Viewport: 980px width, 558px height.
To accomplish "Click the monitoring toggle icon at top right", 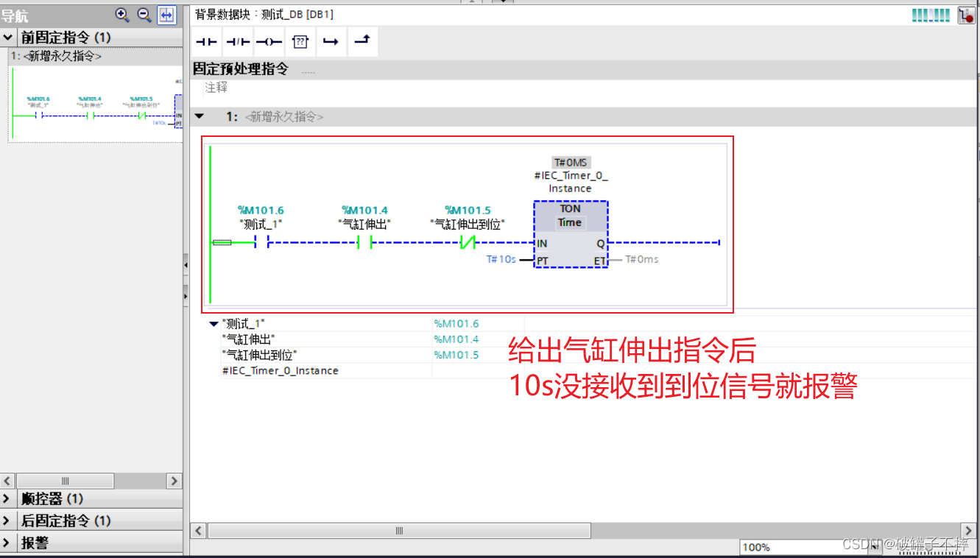I will click(x=966, y=15).
